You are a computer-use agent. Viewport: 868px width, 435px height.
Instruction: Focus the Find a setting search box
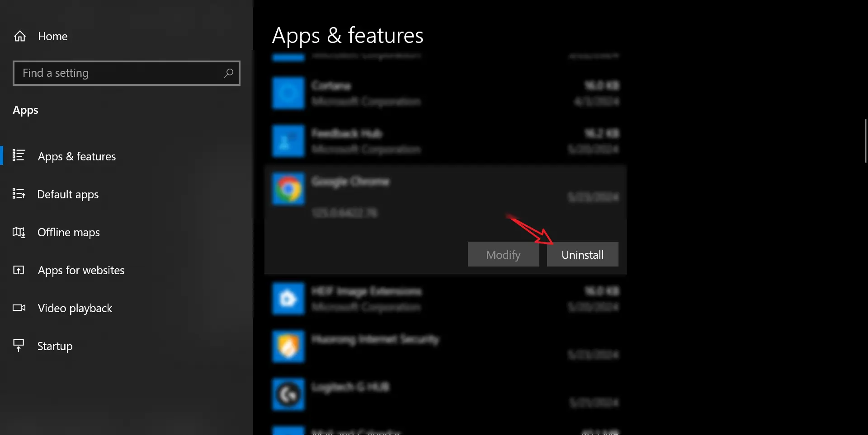[x=127, y=73]
